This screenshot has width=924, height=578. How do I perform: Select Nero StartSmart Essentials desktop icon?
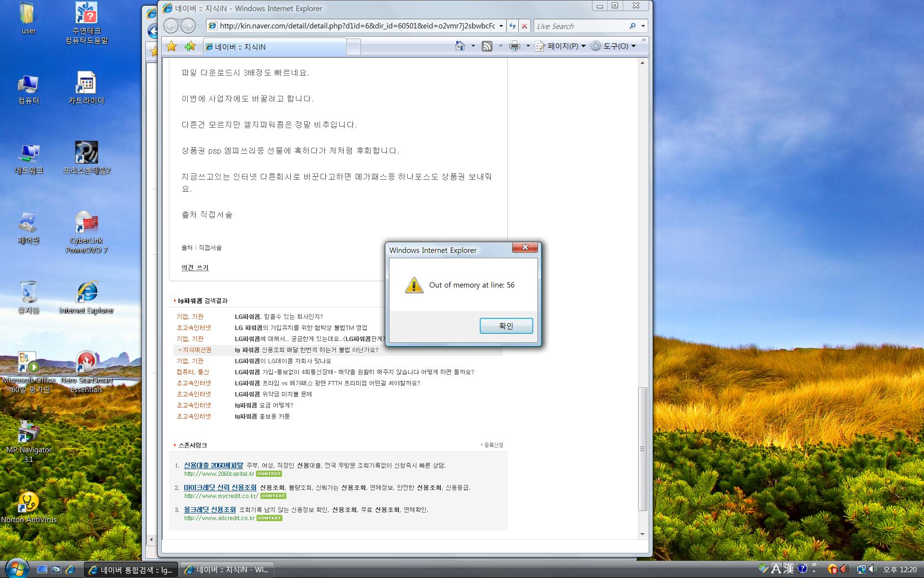tap(87, 372)
